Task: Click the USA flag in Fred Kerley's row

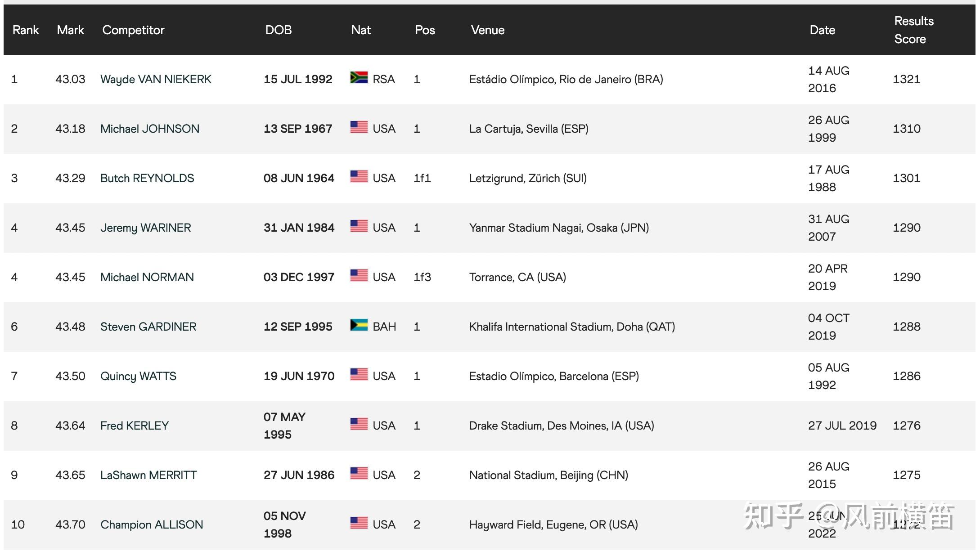Action: pos(359,424)
